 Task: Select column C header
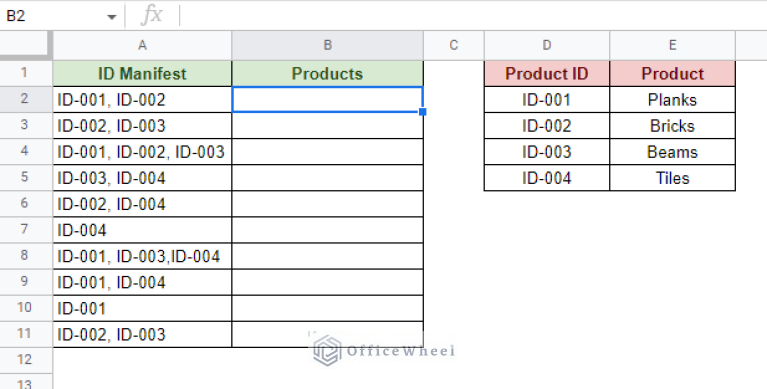click(x=453, y=46)
